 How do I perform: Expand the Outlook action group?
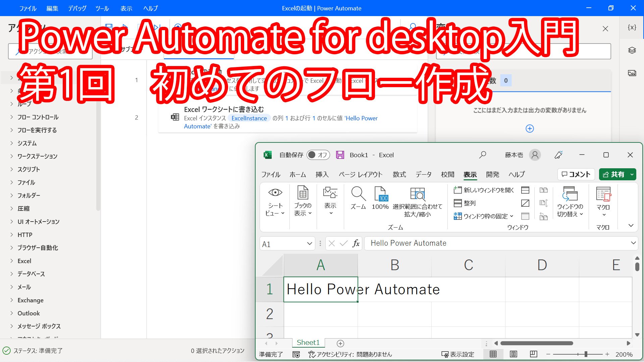coord(12,313)
